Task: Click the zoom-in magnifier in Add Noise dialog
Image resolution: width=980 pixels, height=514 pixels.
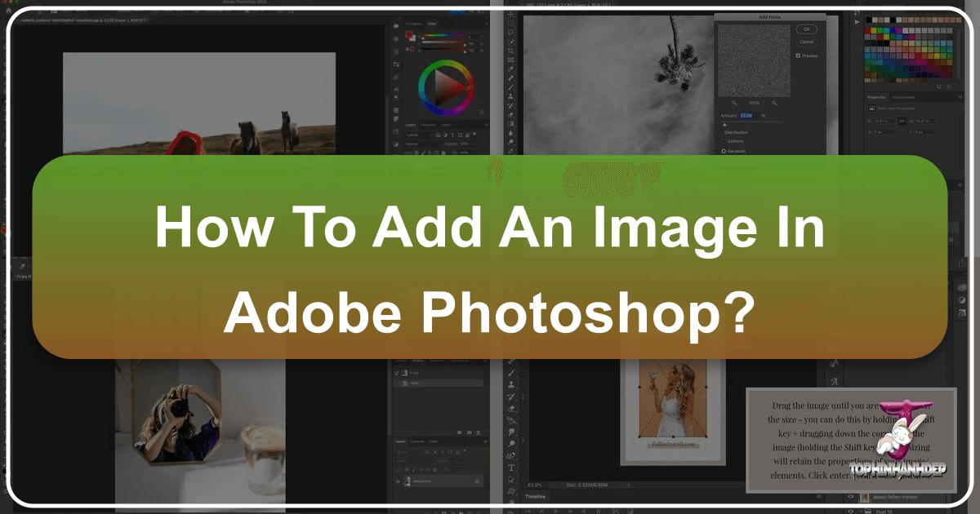Action: coord(774,103)
